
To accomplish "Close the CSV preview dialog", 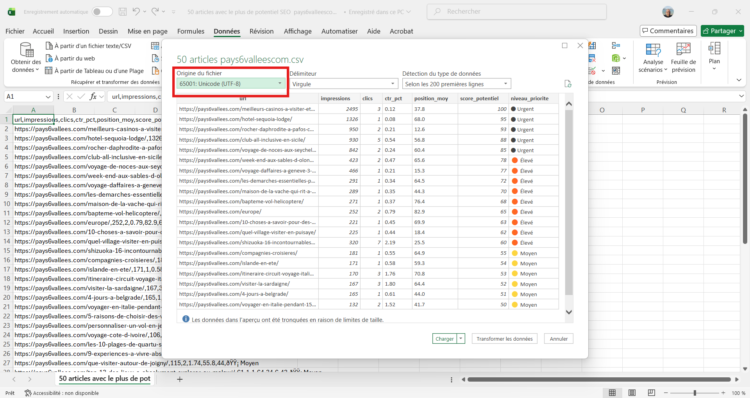I will 580,45.
